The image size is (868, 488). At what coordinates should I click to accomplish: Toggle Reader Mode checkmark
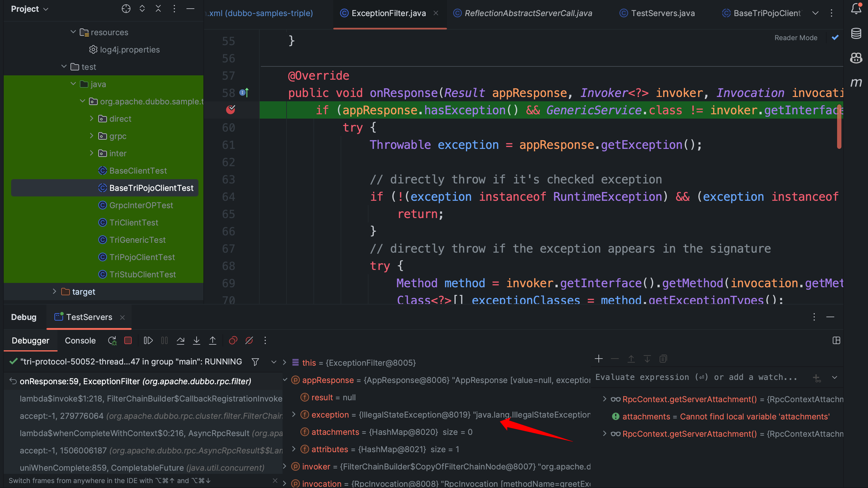click(835, 37)
